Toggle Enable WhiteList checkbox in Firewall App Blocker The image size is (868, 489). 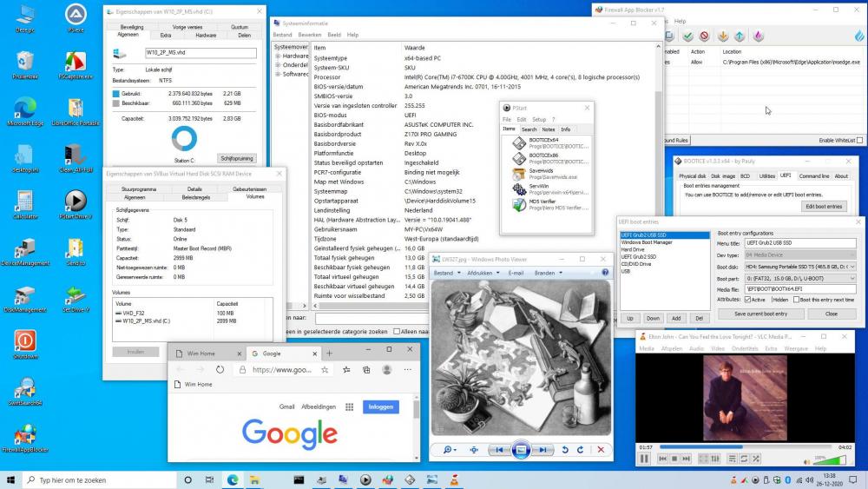point(859,140)
